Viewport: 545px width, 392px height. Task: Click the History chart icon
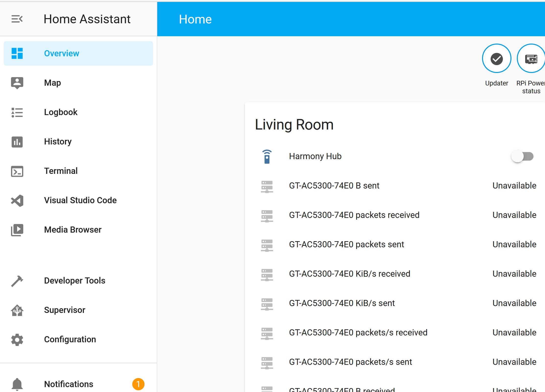click(x=17, y=142)
